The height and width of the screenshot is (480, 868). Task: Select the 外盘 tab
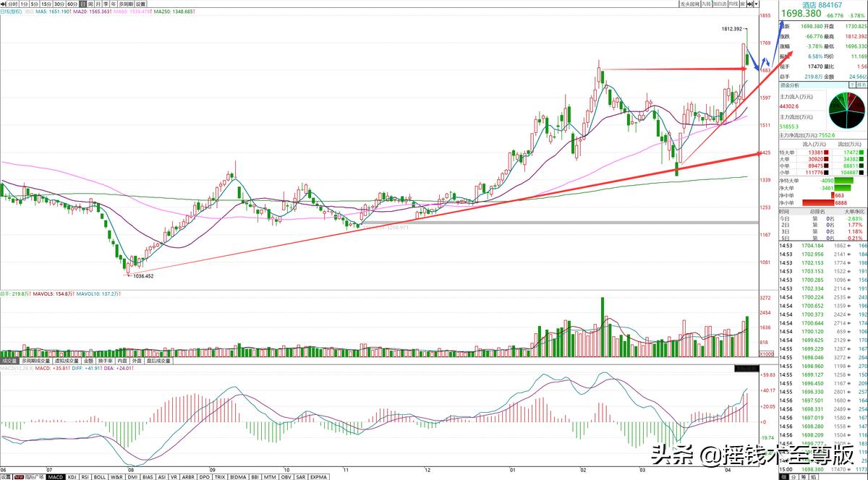pyautogui.click(x=137, y=360)
